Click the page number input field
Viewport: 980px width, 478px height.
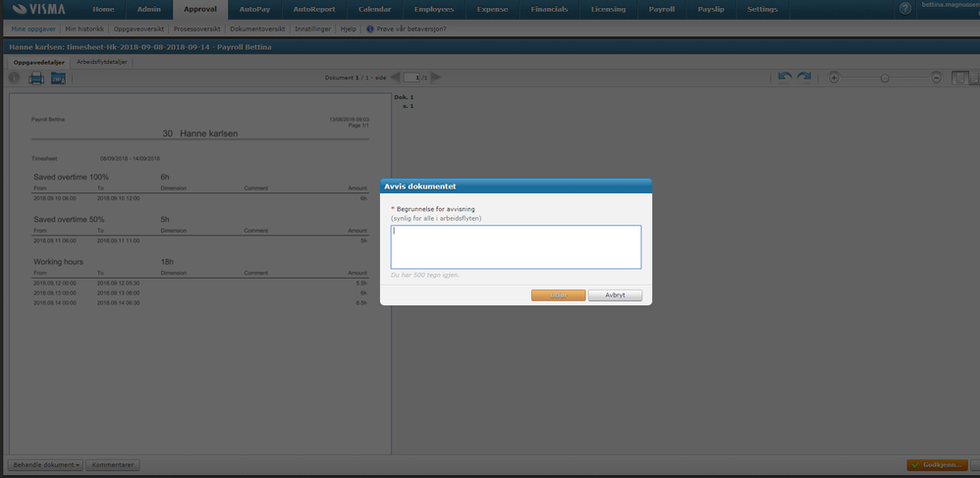pos(411,78)
